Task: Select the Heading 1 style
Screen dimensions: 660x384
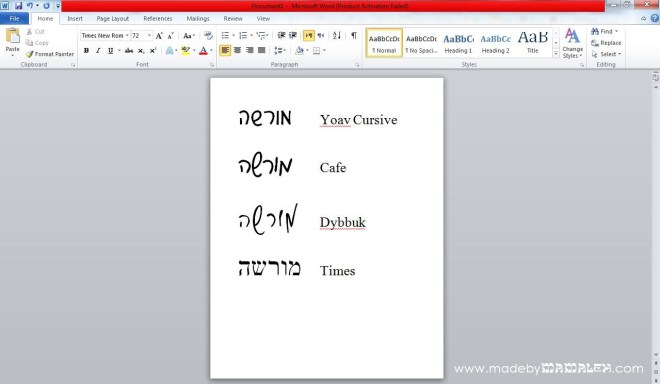Action: (458, 43)
